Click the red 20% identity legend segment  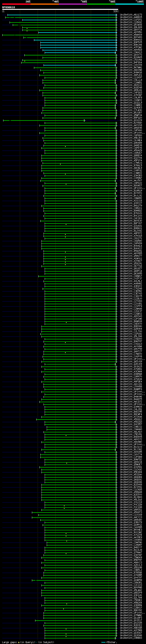point(16,4)
